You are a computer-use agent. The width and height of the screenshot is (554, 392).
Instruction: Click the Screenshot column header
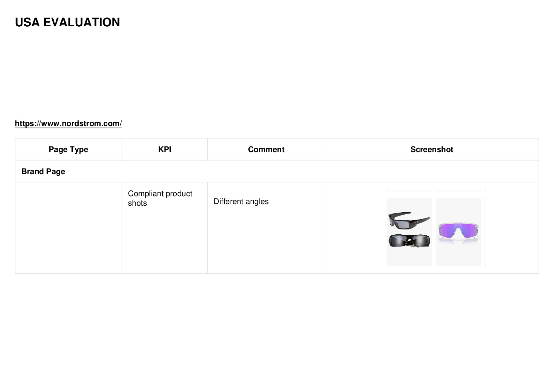[432, 149]
